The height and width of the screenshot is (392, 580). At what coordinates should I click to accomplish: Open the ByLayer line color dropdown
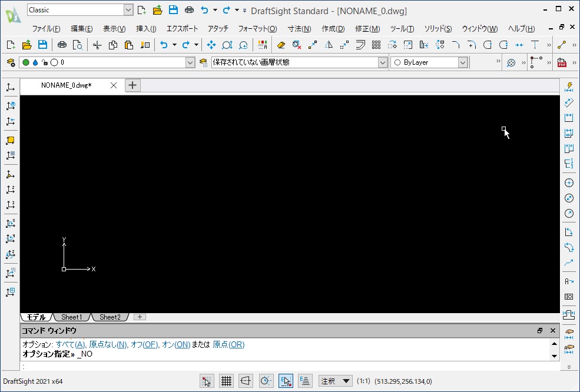(463, 62)
